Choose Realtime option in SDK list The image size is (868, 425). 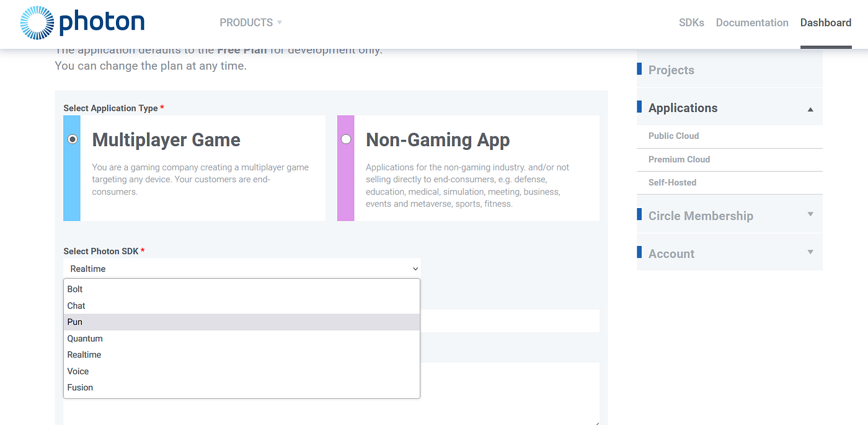(242, 354)
